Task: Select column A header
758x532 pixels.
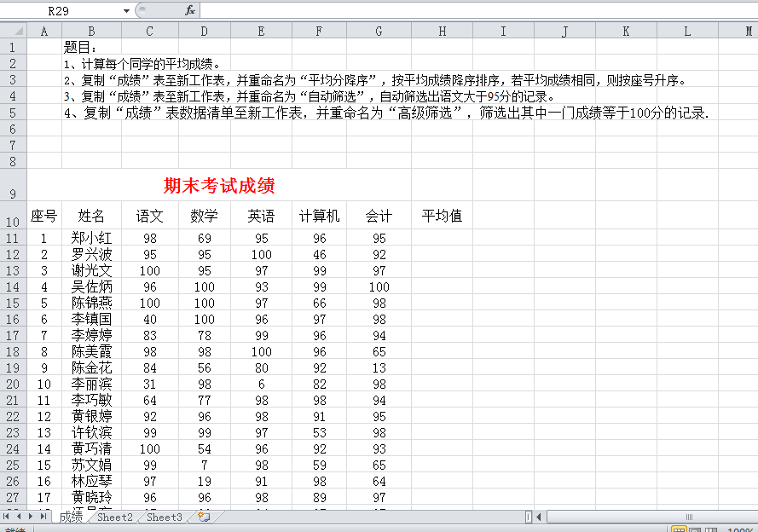Action: (x=44, y=31)
